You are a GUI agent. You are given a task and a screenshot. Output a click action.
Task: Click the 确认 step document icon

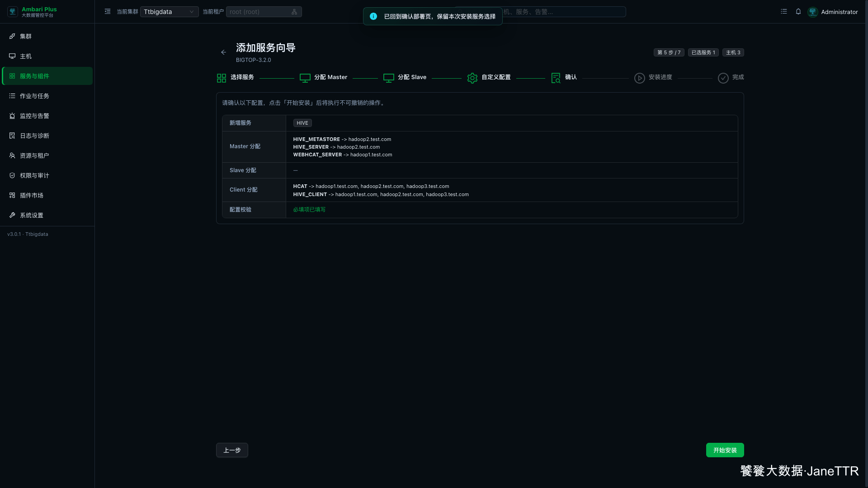click(556, 78)
